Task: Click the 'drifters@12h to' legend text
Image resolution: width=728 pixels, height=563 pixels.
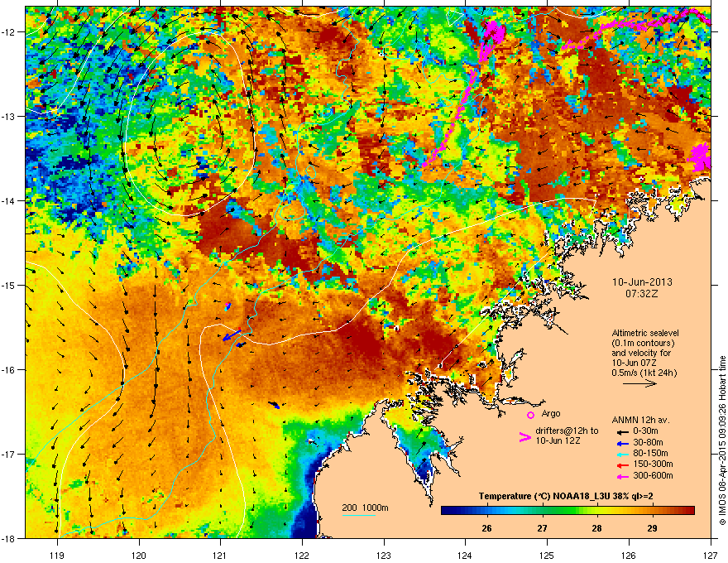Action: (567, 431)
